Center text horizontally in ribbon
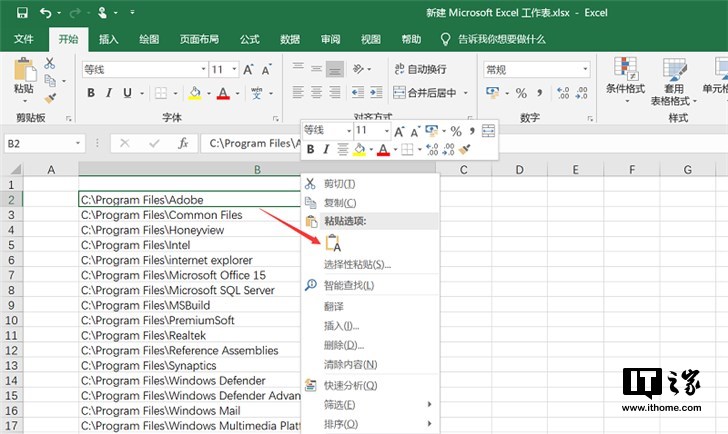The height and width of the screenshot is (434, 728). (317, 92)
